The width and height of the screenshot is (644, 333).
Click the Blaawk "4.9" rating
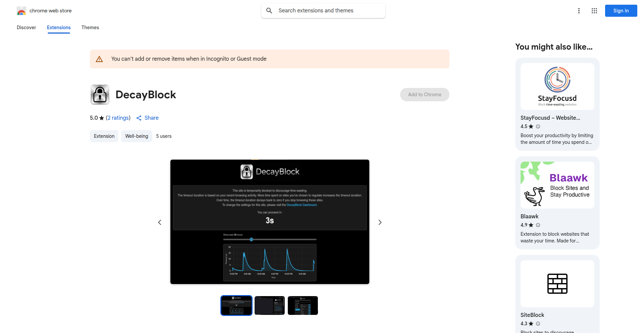click(524, 225)
